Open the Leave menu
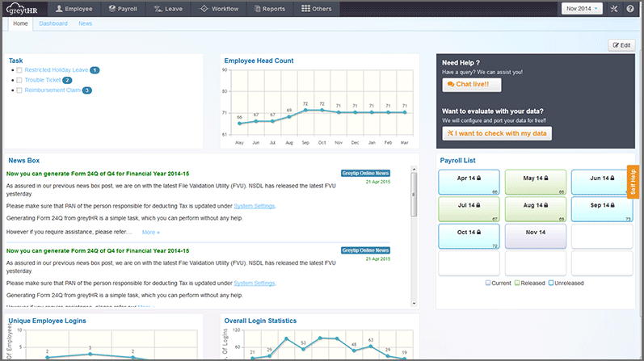This screenshot has width=644, height=361. coord(168,9)
